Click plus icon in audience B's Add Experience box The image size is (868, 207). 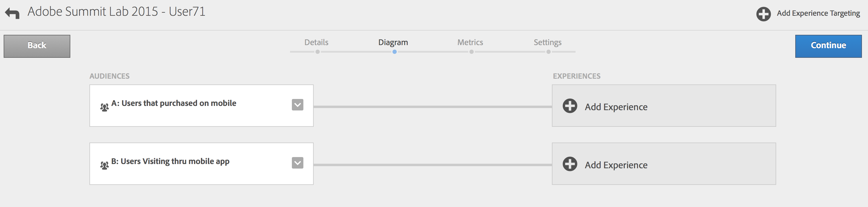click(570, 164)
